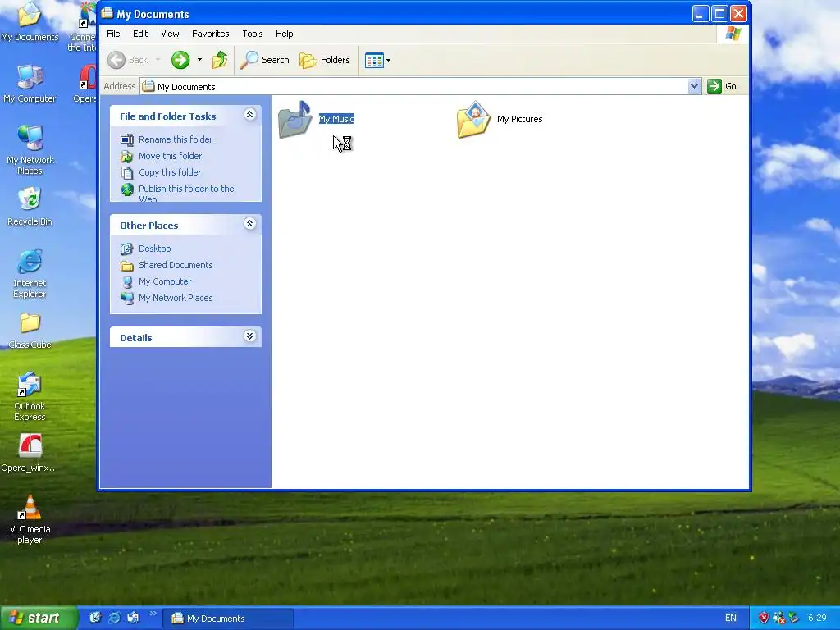
Task: Click the Move this folder icon
Action: coord(127,157)
